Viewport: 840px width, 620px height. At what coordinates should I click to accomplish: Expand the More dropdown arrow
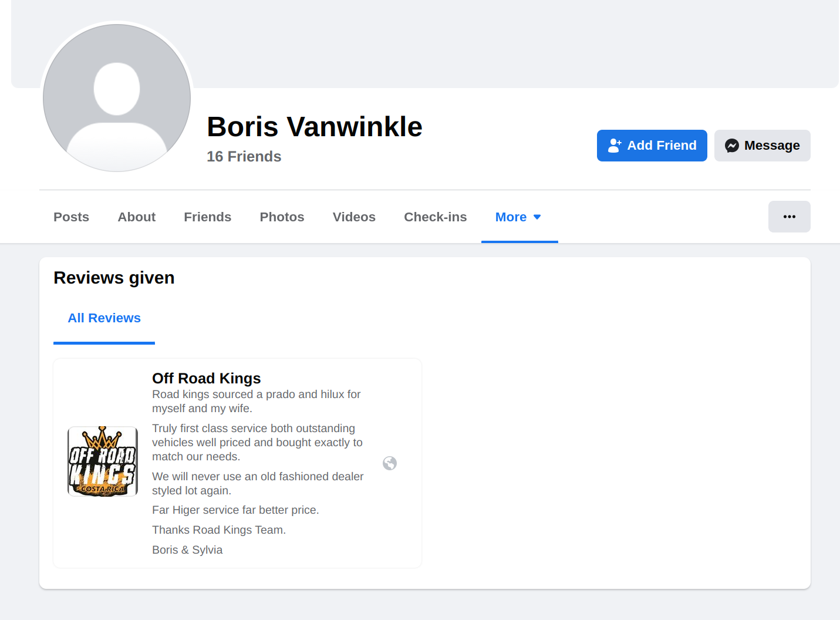pyautogui.click(x=537, y=217)
